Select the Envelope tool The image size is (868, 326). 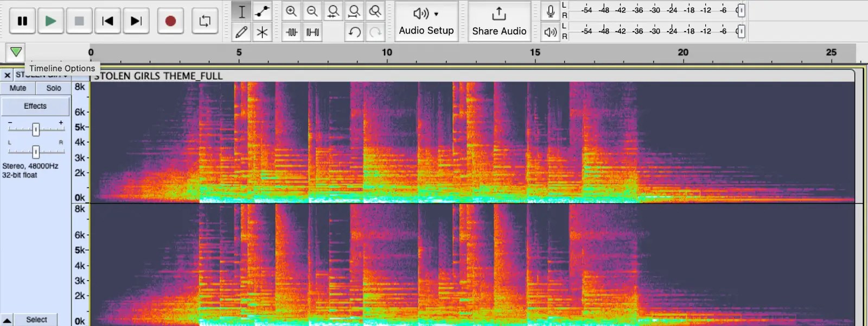[x=262, y=11]
